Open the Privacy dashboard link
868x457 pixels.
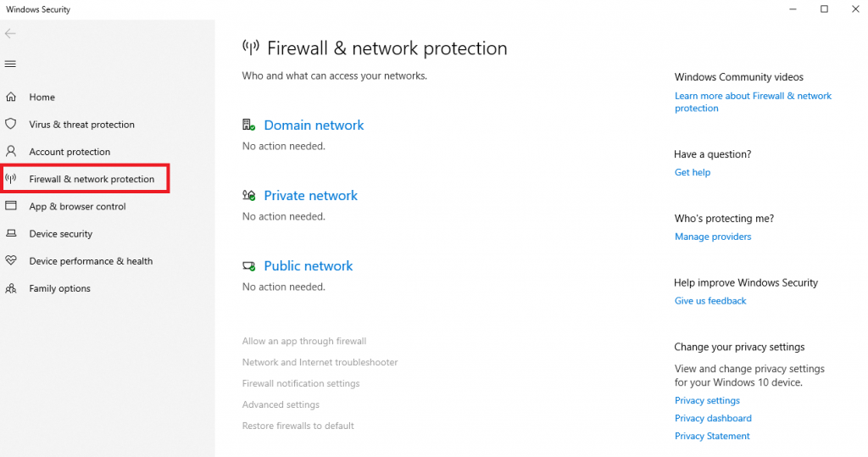[712, 418]
